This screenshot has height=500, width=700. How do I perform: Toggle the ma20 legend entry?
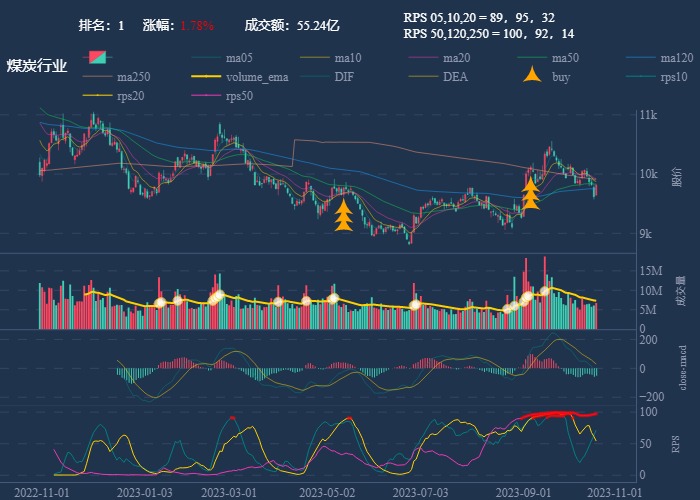460,57
